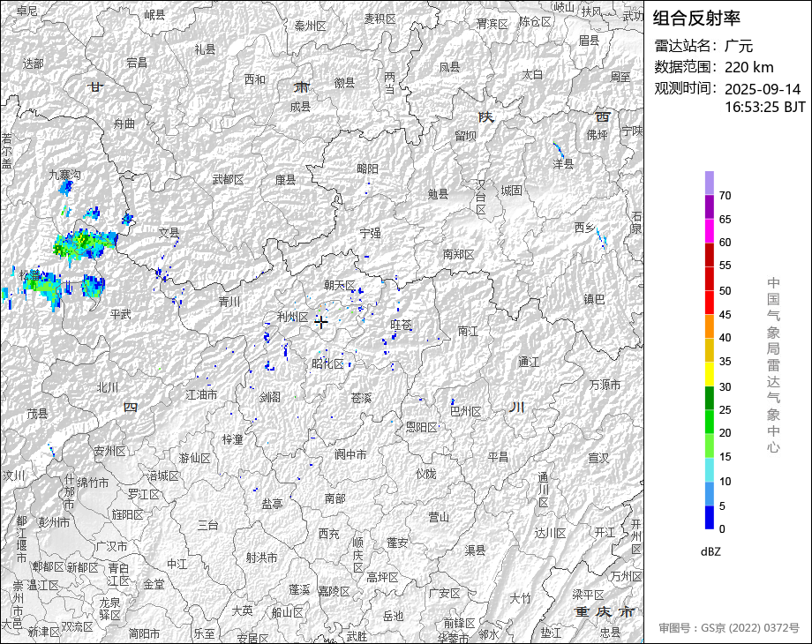
Task: Click the 成县 map label
Action: coord(300,107)
